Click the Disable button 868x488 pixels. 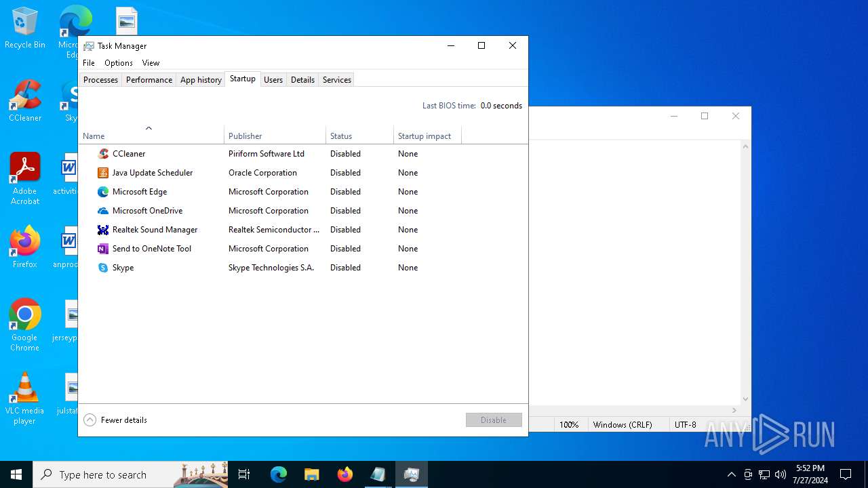494,420
